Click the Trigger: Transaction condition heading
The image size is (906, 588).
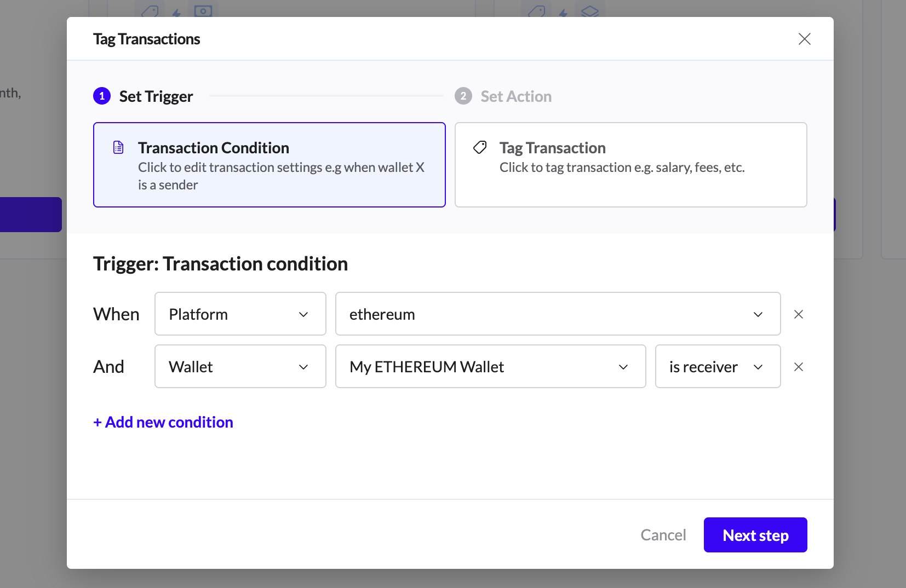pos(220,264)
